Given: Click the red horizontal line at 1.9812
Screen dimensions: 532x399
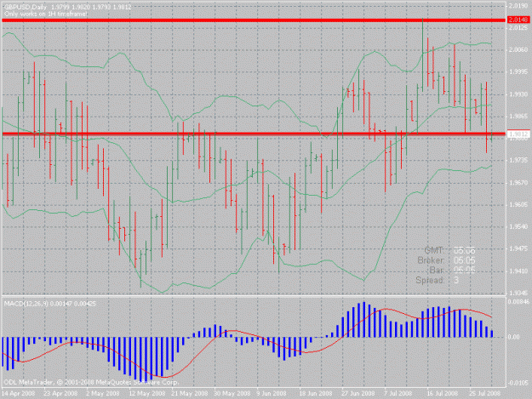Looking at the screenshot, I should point(254,134).
